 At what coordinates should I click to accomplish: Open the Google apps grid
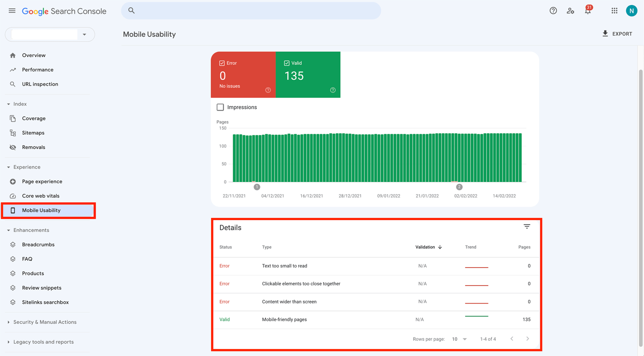coord(614,11)
